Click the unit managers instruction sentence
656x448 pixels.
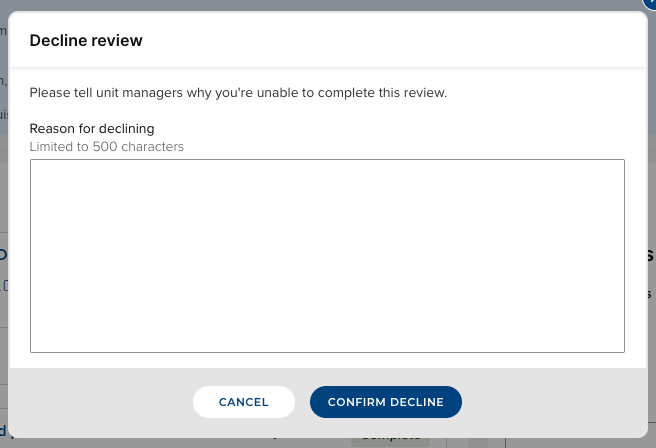(238, 93)
